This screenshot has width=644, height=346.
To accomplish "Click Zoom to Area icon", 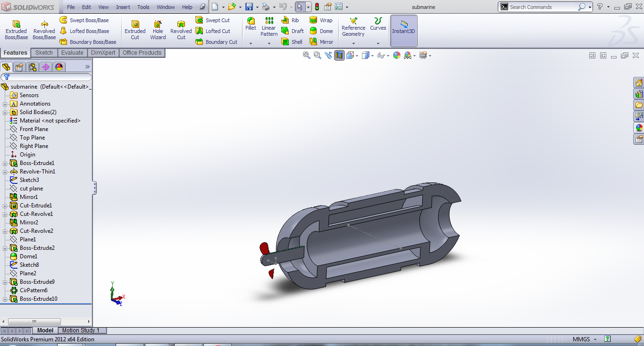I will tap(318, 55).
